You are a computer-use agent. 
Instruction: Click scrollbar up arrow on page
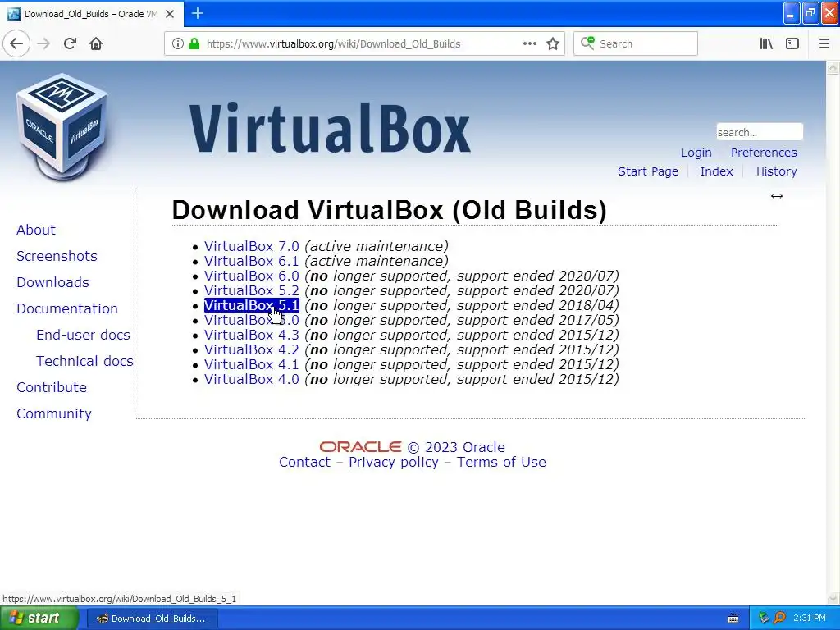833,68
